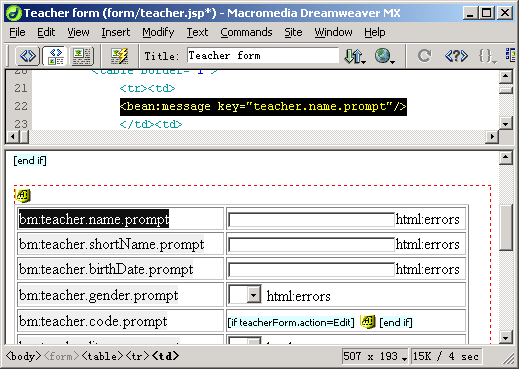
Task: Select Show Code and Design Views
Action: (56, 55)
